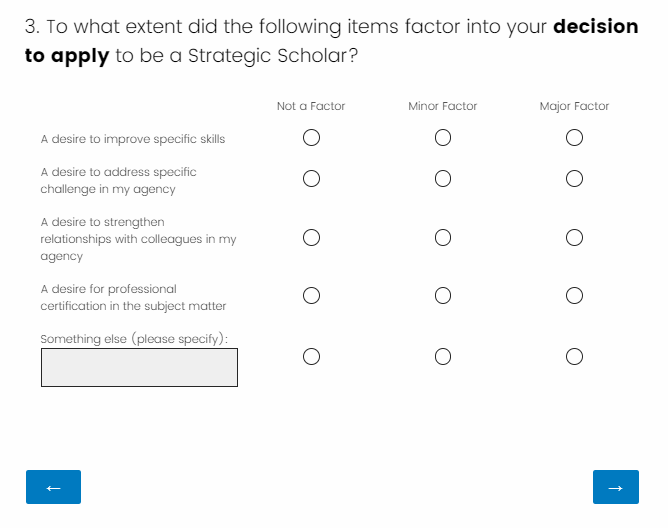Rate professional certification as Not a Factor

coord(311,296)
